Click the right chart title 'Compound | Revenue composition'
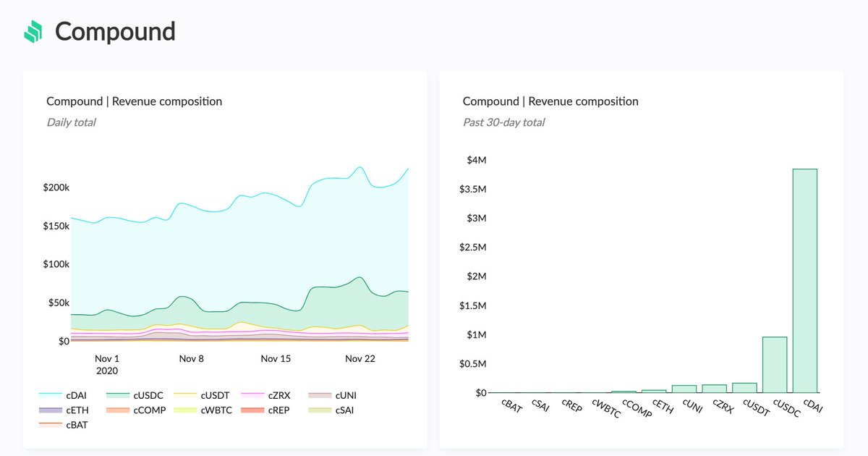 point(550,101)
